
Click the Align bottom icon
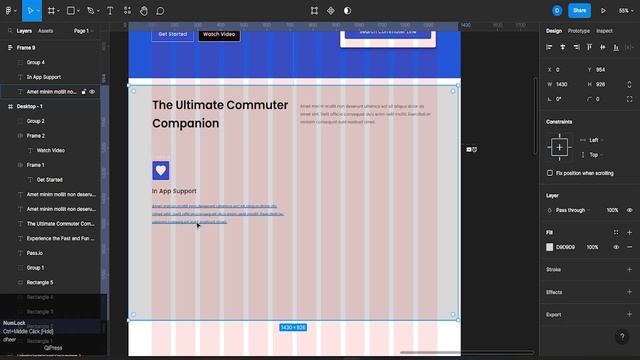(x=616, y=47)
